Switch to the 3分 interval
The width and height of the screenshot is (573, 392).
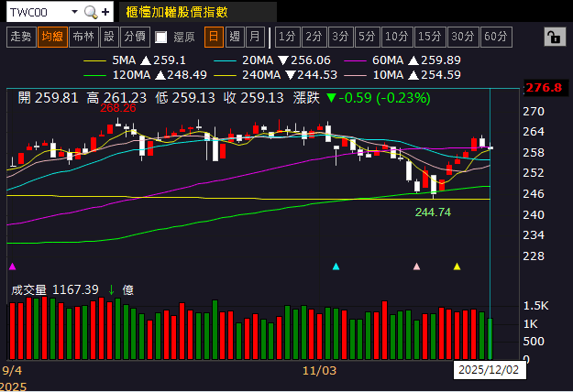(340, 37)
